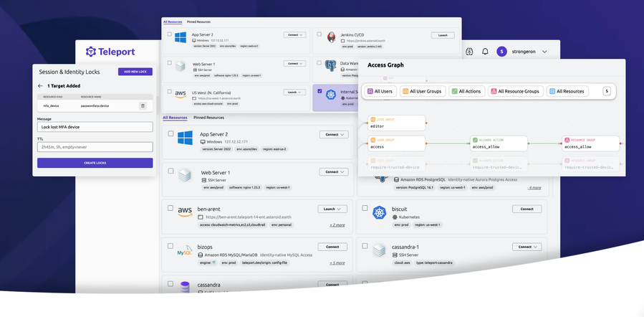Tick the bizops checkbox

click(x=170, y=246)
